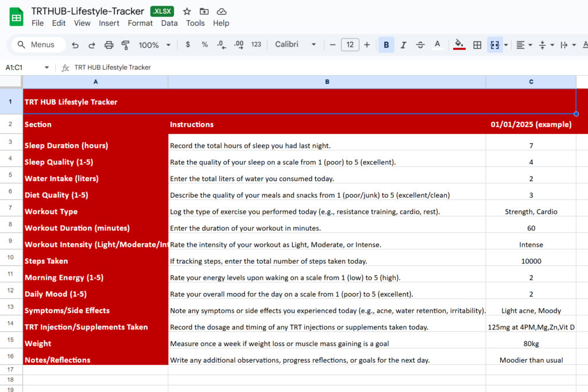Open the Help menu
The width and height of the screenshot is (588, 392).
tap(221, 24)
